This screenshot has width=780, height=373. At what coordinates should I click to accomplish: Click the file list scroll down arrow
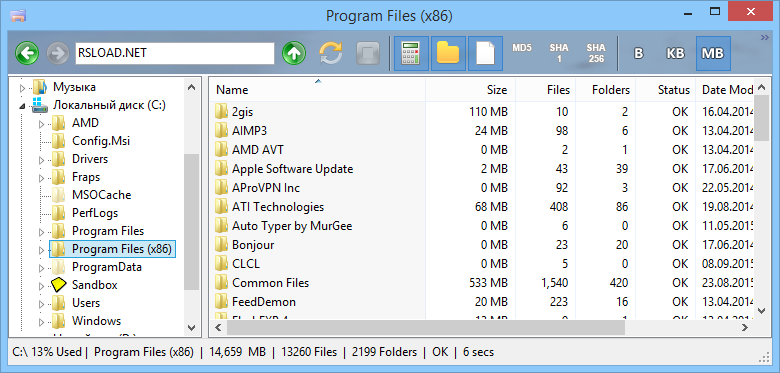[762, 311]
